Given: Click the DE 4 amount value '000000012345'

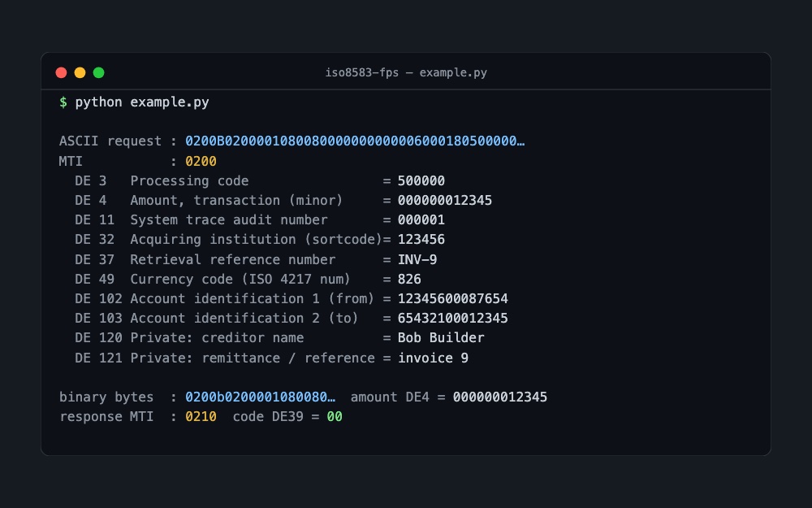Looking at the screenshot, I should pos(445,200).
